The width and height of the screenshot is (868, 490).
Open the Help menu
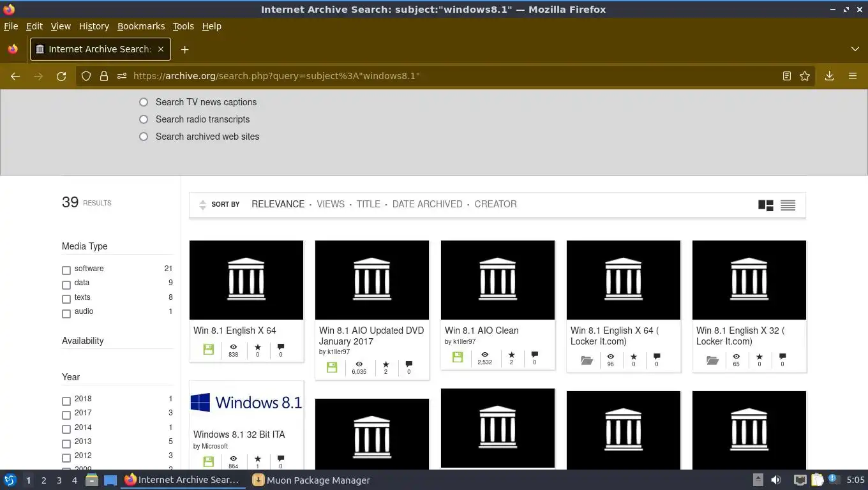pos(212,26)
